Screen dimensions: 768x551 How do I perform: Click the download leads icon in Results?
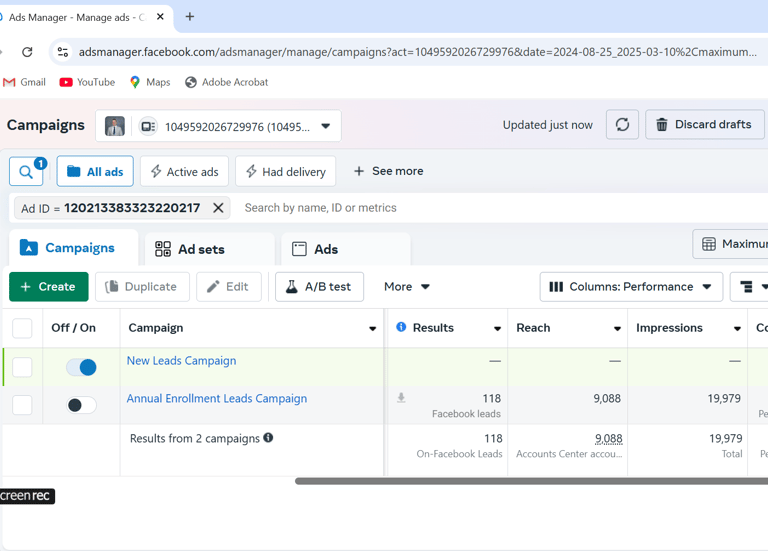[x=401, y=398]
